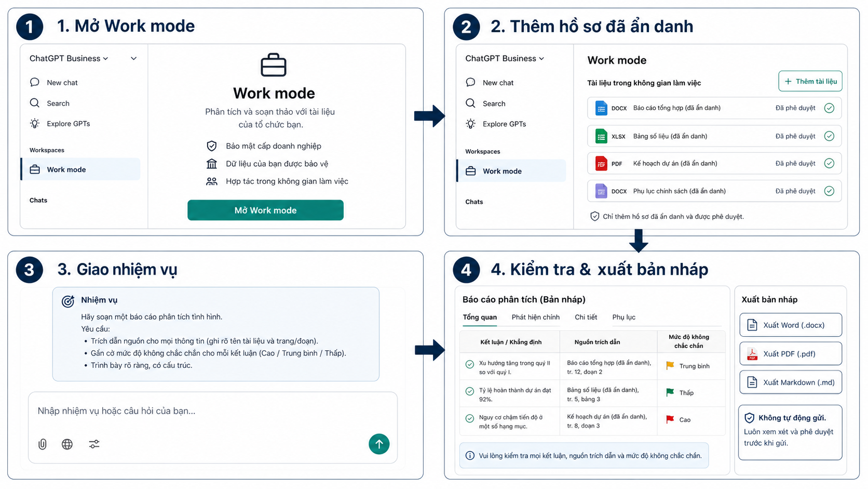868x489 pixels.
Task: Toggle checkmark beside Tỷ lệ hoàn thành dự án
Action: pos(470,391)
